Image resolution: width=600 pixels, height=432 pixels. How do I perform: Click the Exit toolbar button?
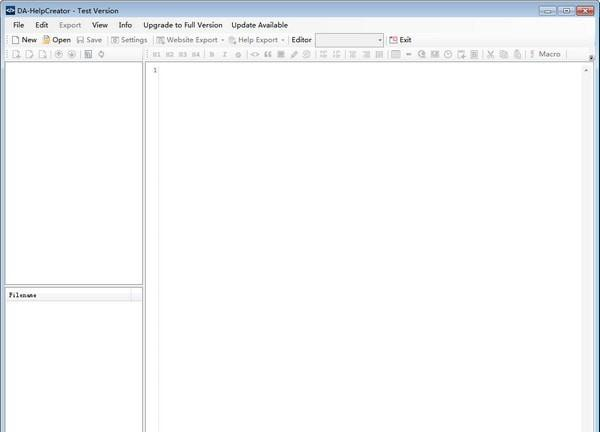(400, 40)
